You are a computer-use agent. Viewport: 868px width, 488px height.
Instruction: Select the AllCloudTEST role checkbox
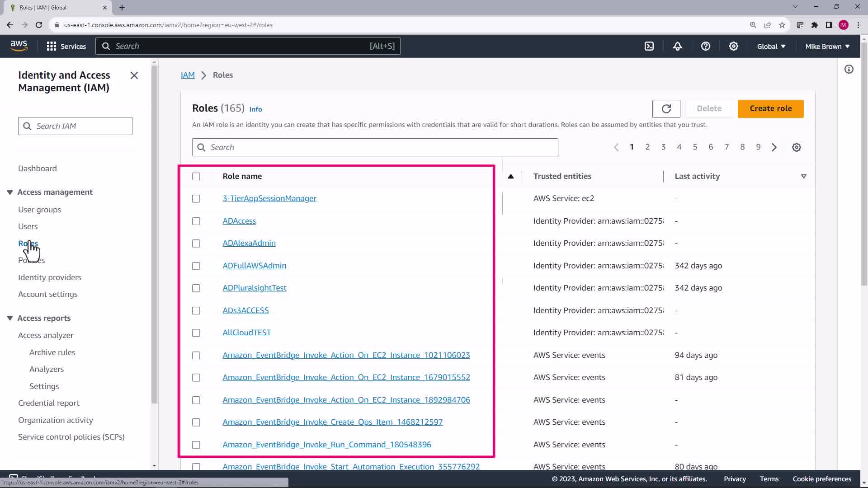click(196, 333)
